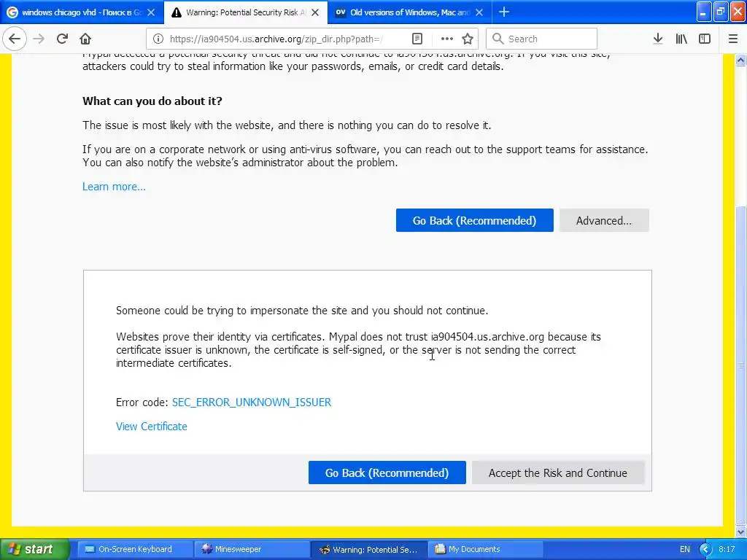Screen dimensions: 747x560
Task: Open the hamburger application menu
Action: pyautogui.click(x=733, y=39)
